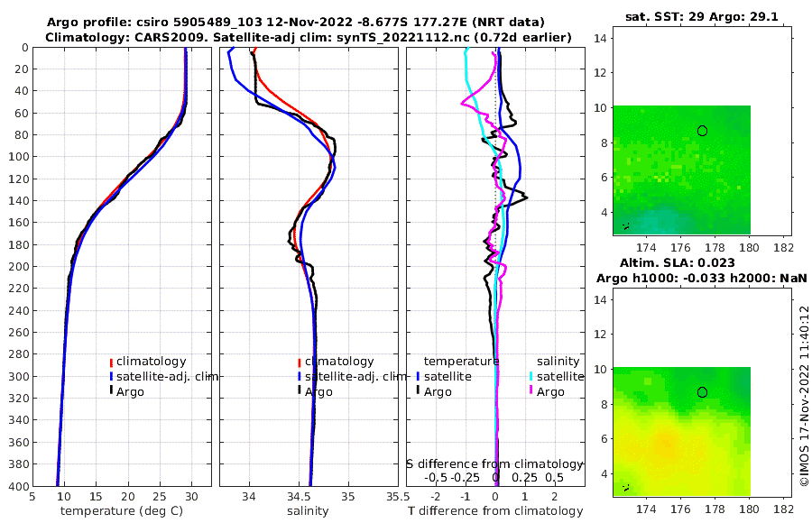Click red climatology legend swatch in temperature plot
Screen dimensions: 812x523
(111, 362)
